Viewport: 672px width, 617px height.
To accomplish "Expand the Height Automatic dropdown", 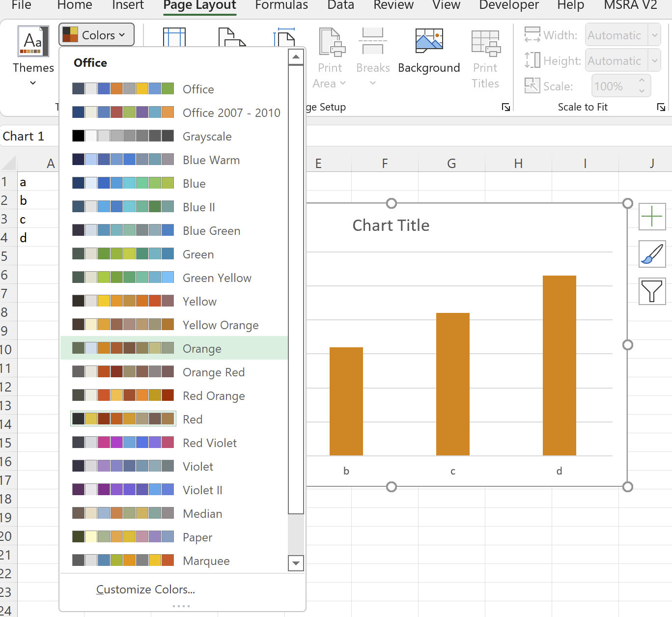I will [x=655, y=60].
